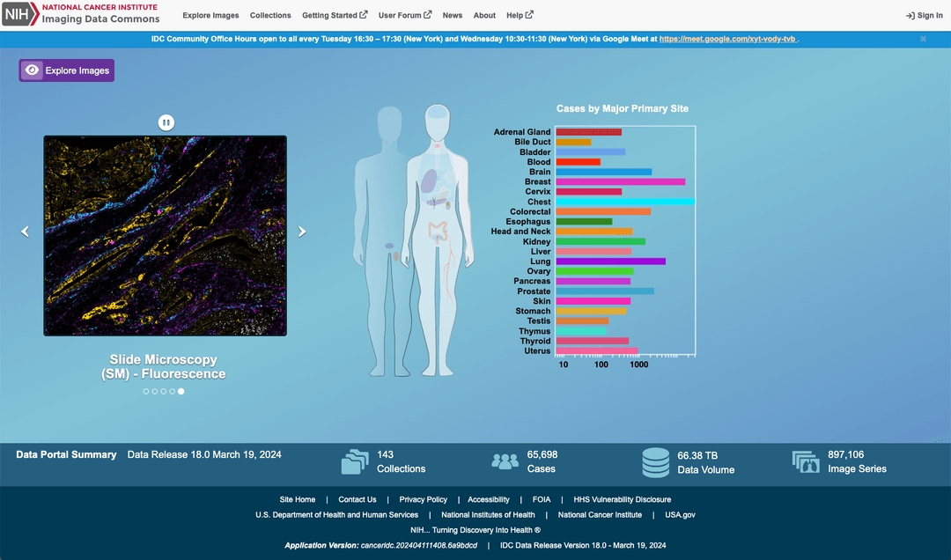
Task: Select the first carousel indicator dot
Action: [146, 391]
